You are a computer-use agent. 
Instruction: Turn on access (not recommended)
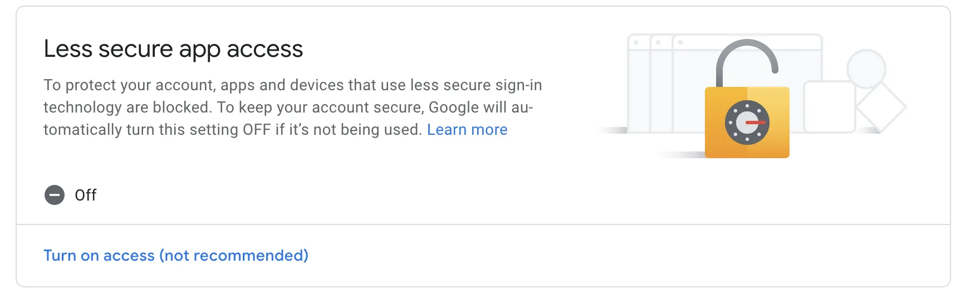[175, 256]
